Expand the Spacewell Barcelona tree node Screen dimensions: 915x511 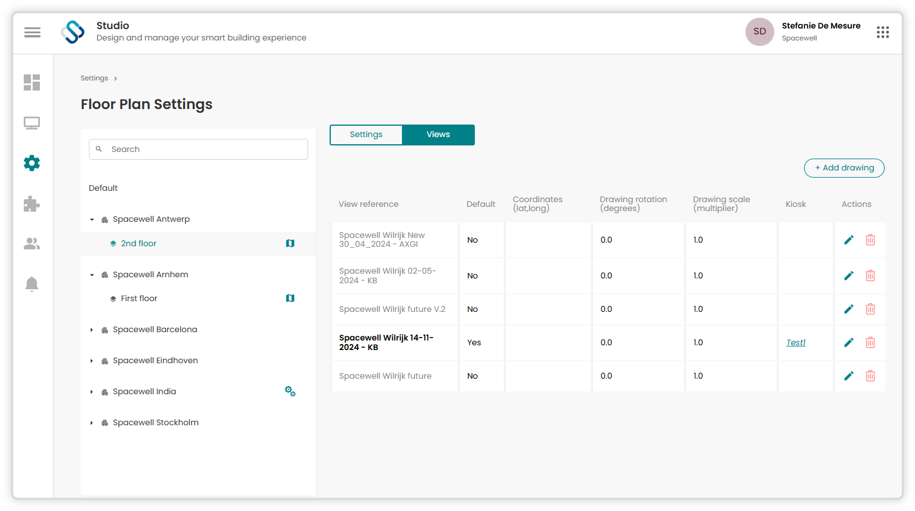point(92,330)
